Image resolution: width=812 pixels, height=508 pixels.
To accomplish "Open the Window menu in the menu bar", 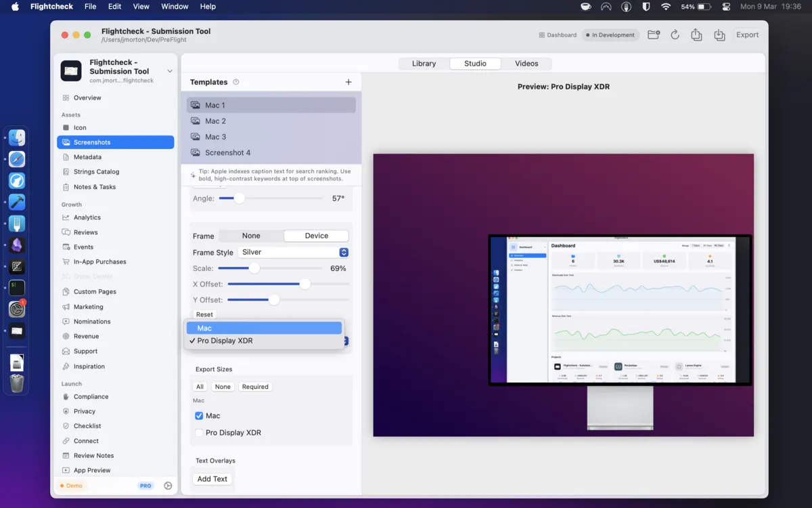I will pyautogui.click(x=175, y=7).
